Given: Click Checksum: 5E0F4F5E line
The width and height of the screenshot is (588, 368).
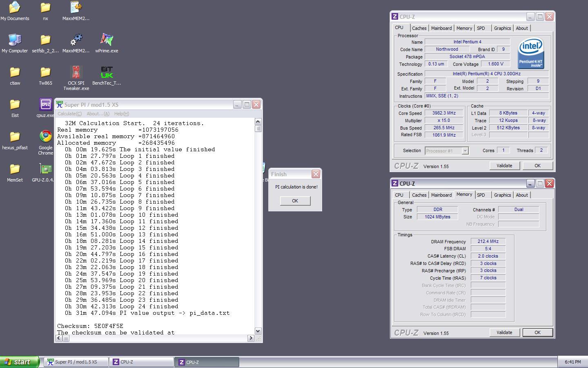Looking at the screenshot, I should (90, 326).
